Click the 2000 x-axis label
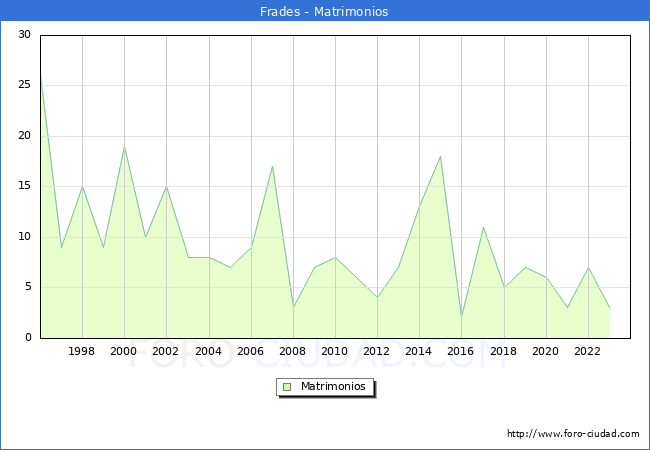The width and height of the screenshot is (650, 450). coord(124,351)
